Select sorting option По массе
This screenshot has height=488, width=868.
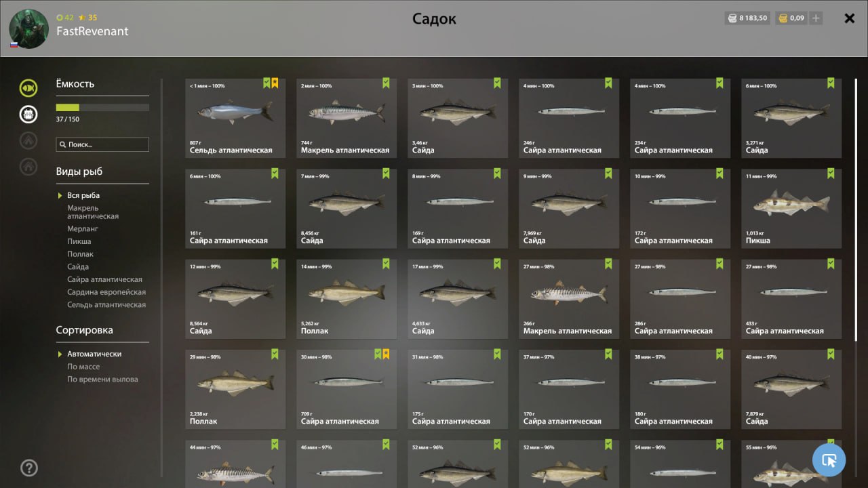(x=83, y=367)
